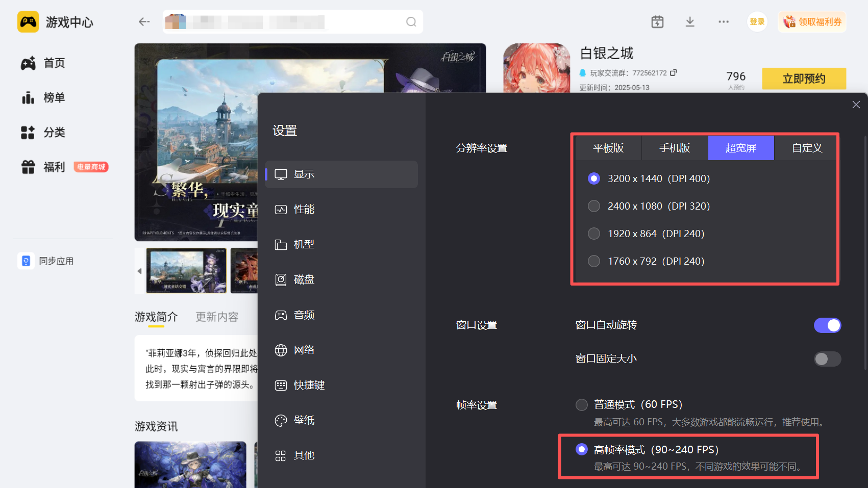
Task: Toggle 窗口自动旋转 auto-rotate switch
Action: 827,325
